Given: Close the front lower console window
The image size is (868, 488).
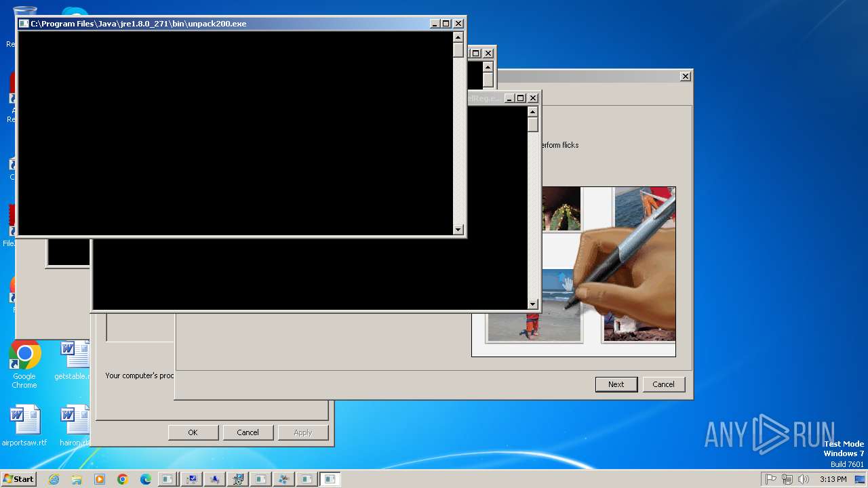Looking at the screenshot, I should click(x=533, y=98).
